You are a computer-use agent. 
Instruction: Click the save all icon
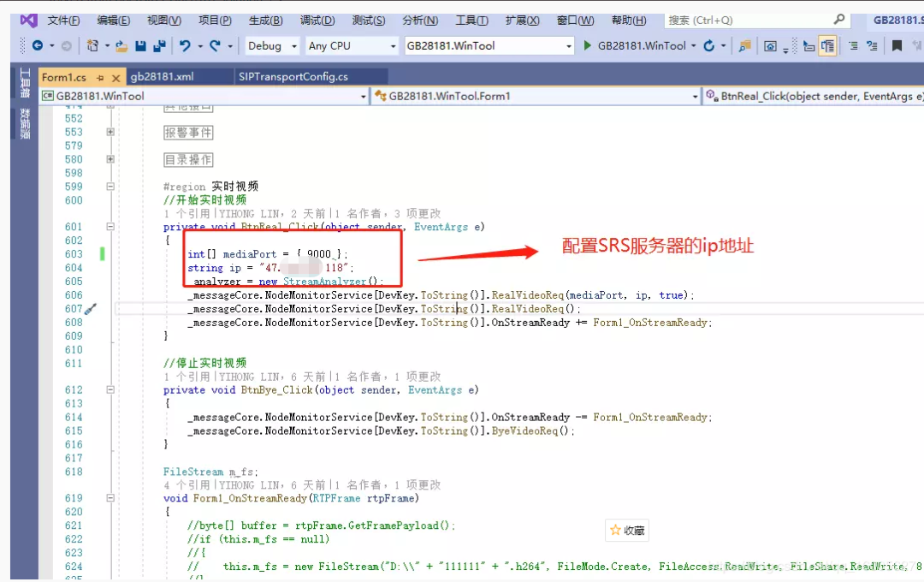click(159, 45)
